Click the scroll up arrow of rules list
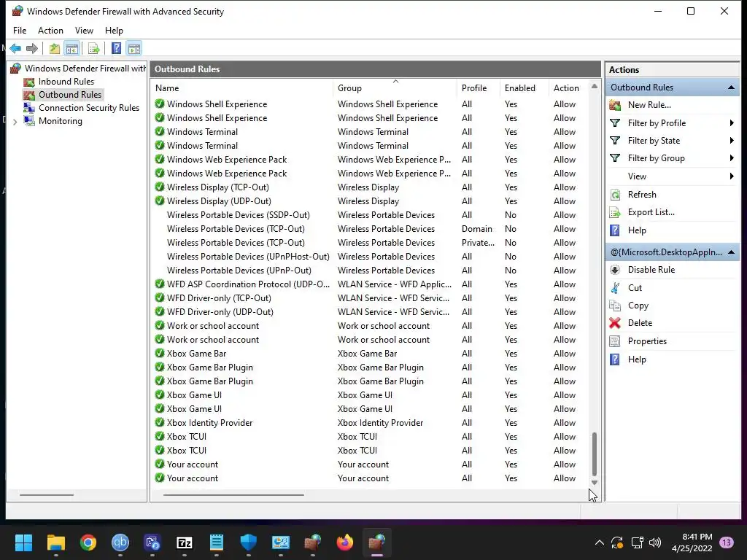 coord(594,87)
